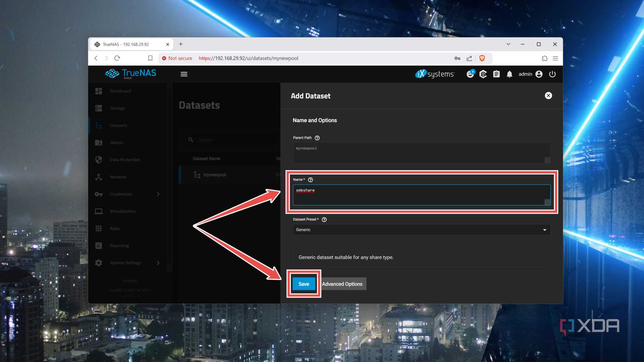Show help for Dataset Preset

(324, 220)
